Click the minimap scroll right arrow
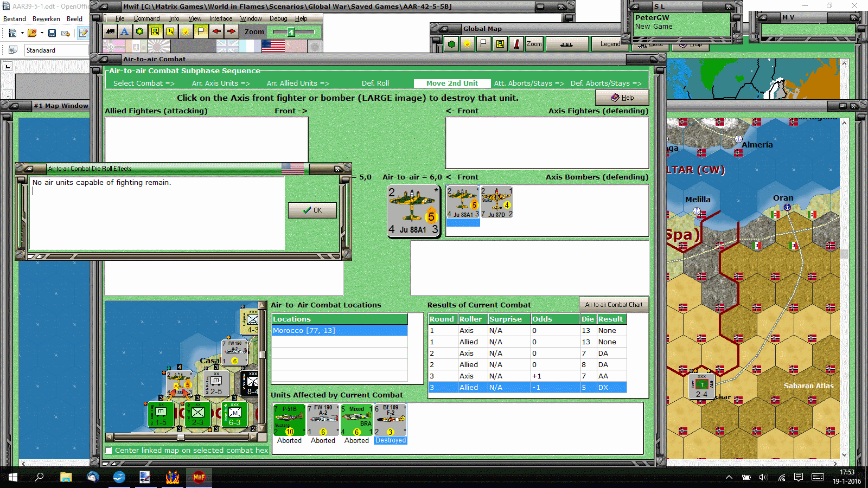 253,437
